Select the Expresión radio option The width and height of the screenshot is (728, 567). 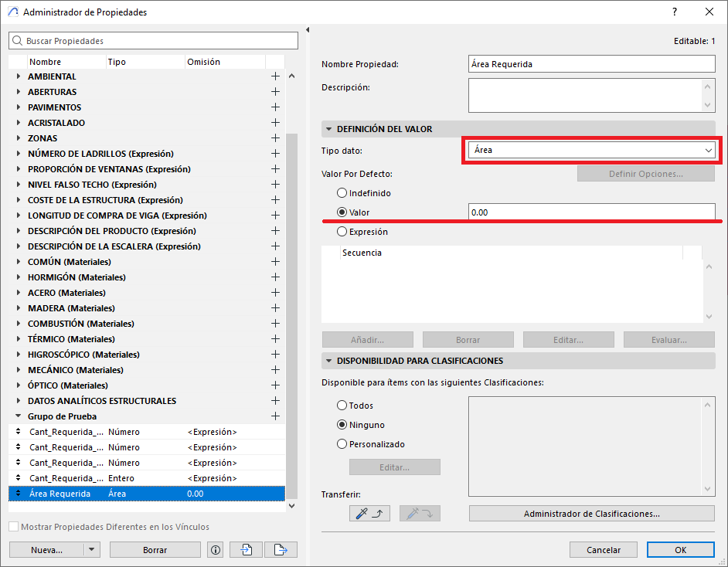[x=342, y=232]
